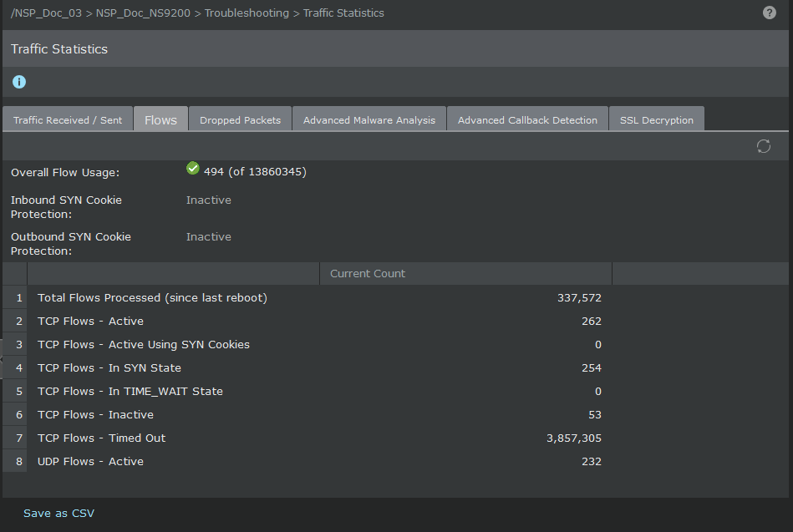Select the TCP Flows - Timed Out row
The height and width of the screenshot is (532, 793).
click(x=395, y=438)
